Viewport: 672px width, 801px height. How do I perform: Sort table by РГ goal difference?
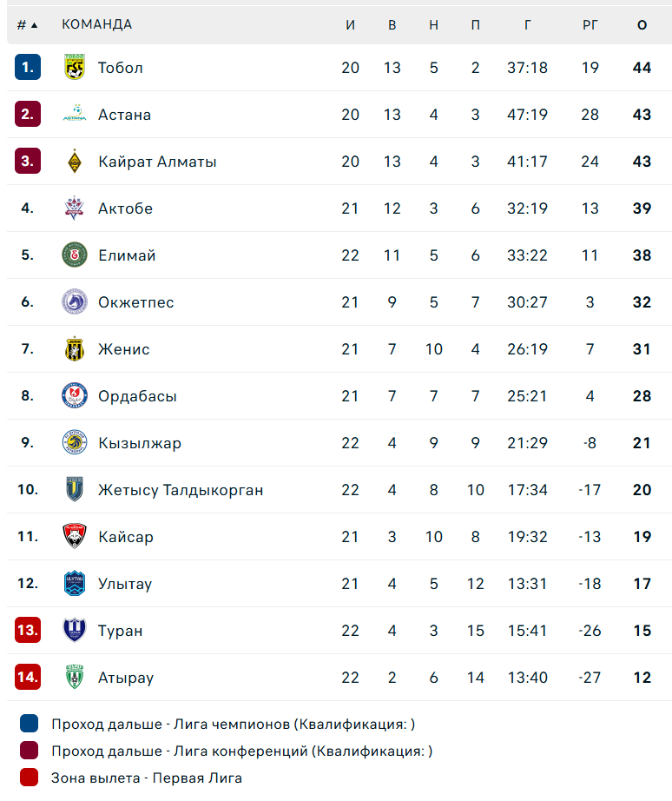click(590, 25)
